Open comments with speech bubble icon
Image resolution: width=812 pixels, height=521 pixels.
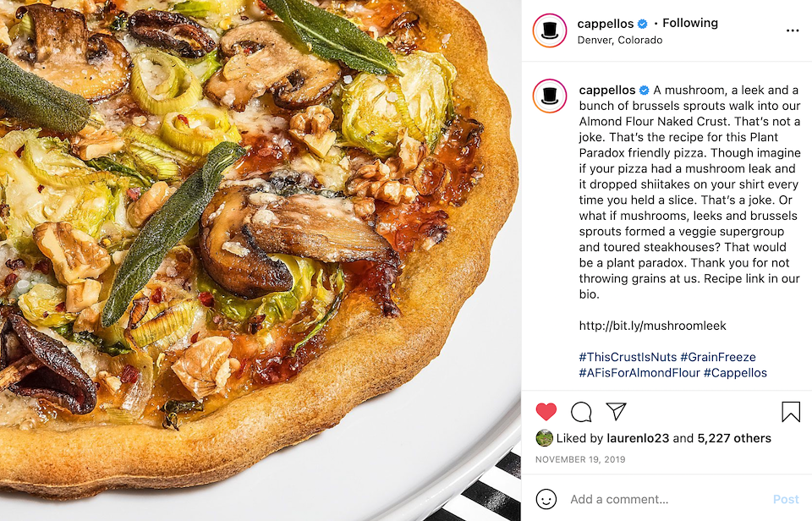pos(581,412)
